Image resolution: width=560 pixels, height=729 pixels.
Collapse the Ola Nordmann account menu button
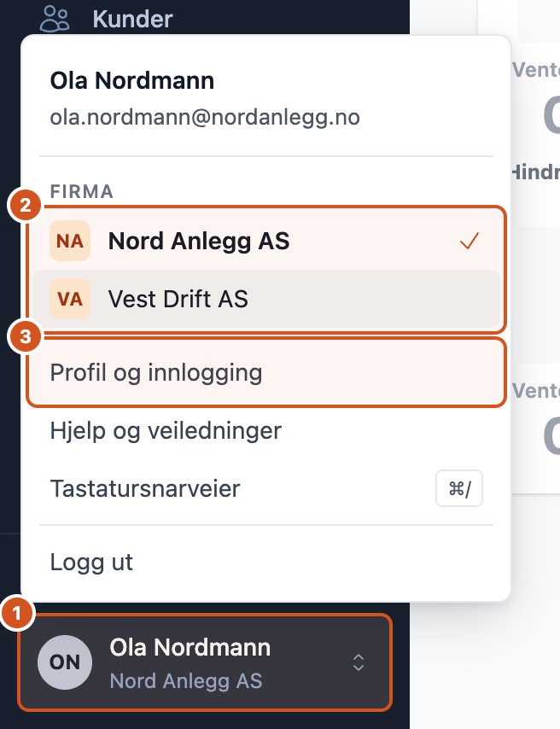pyautogui.click(x=205, y=662)
